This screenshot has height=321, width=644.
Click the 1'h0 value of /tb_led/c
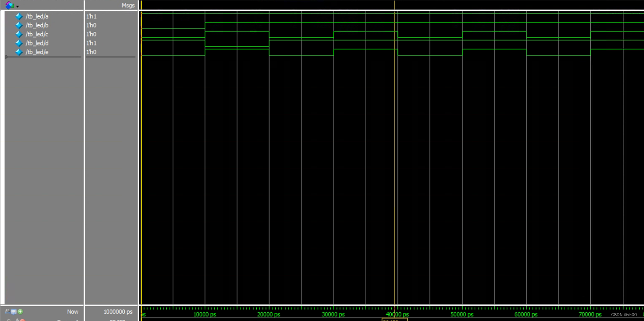click(x=92, y=34)
